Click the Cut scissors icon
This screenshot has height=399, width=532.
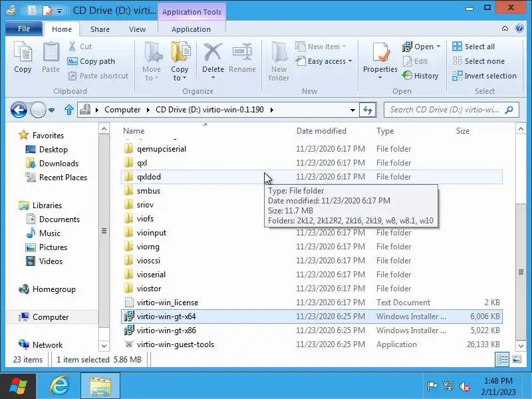point(72,47)
